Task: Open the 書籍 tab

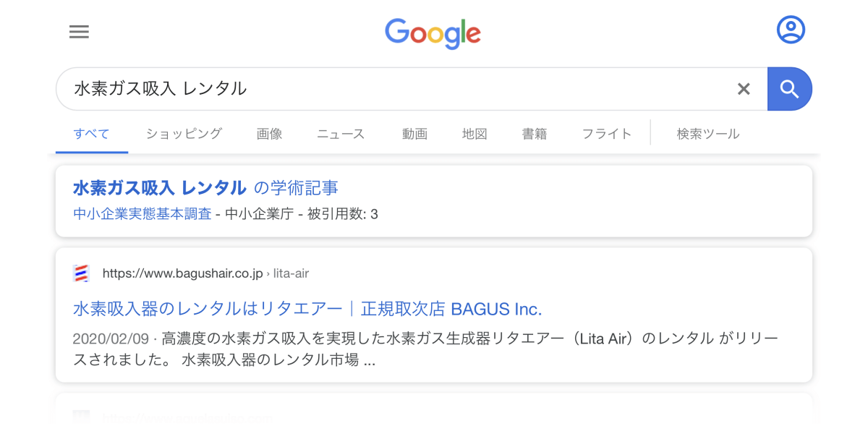Action: coord(535,134)
